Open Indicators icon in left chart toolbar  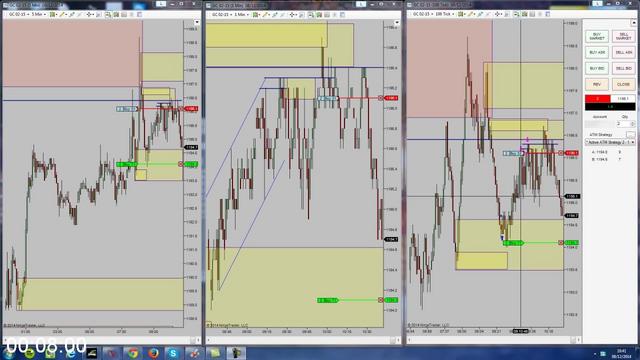click(x=124, y=14)
